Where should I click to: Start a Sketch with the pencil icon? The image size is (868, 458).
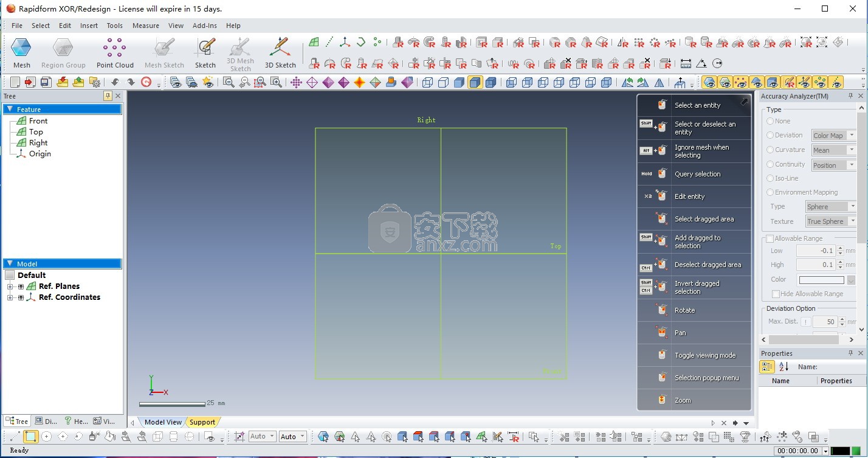pyautogui.click(x=205, y=54)
